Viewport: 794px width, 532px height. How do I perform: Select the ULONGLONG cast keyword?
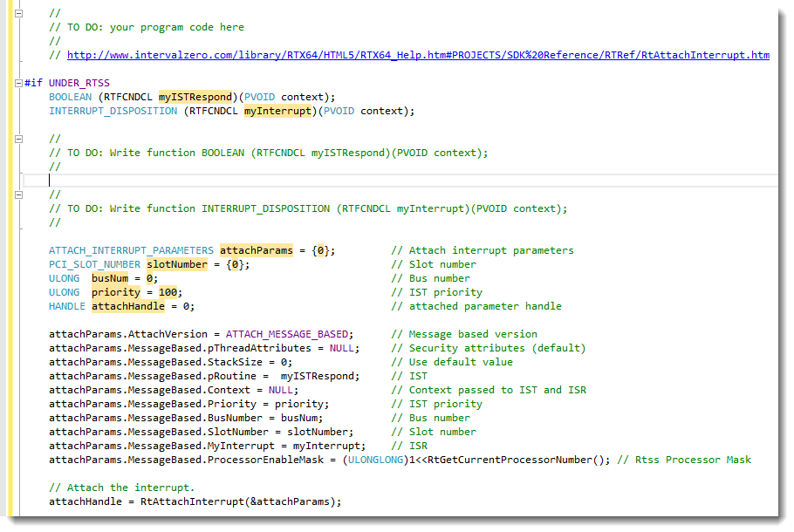point(376,460)
